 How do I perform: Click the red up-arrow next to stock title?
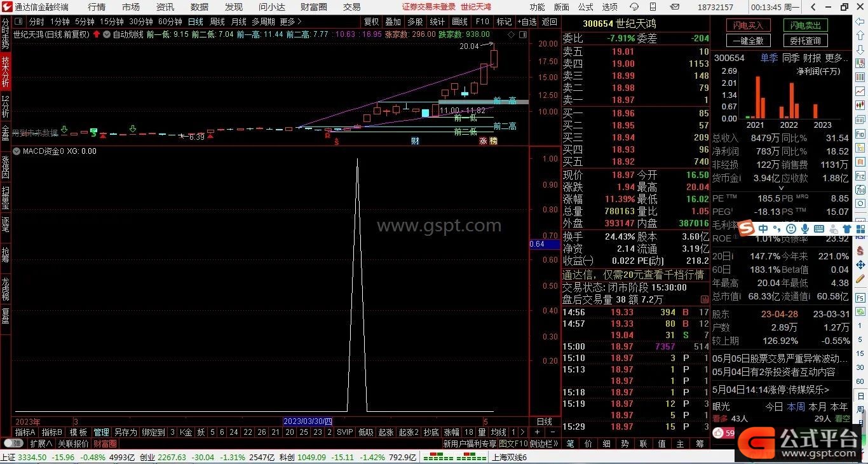coord(97,34)
